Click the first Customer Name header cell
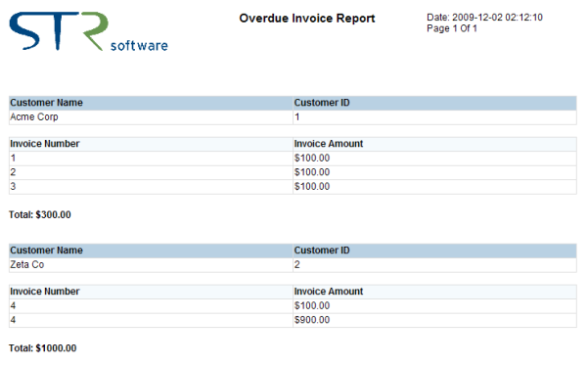 click(151, 103)
